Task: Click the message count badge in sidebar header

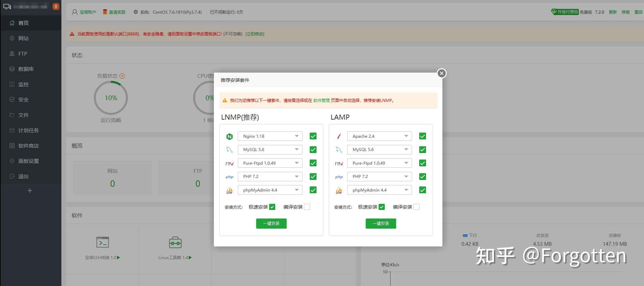Action: [56, 6]
